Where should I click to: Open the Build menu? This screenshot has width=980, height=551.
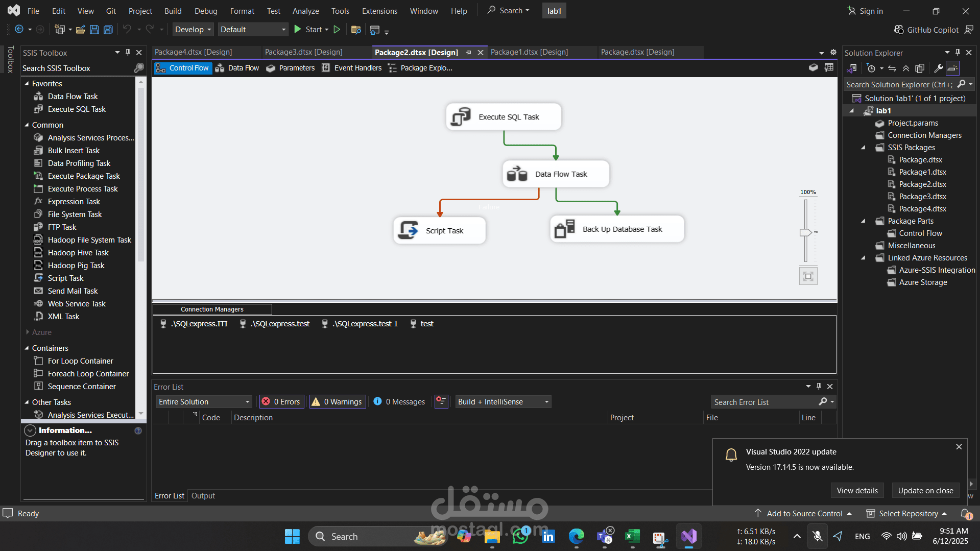(173, 11)
